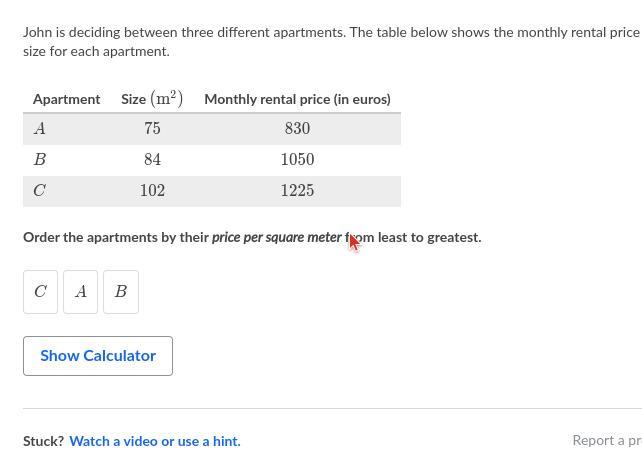This screenshot has height=464, width=642.
Task: Click the rental price 1050 cell
Action: 297,160
